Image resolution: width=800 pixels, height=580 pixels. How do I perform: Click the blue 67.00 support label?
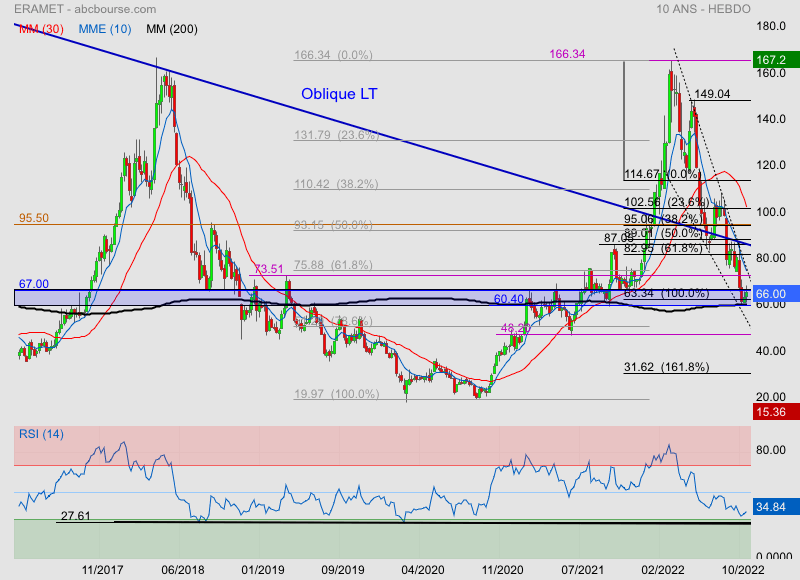coord(34,284)
